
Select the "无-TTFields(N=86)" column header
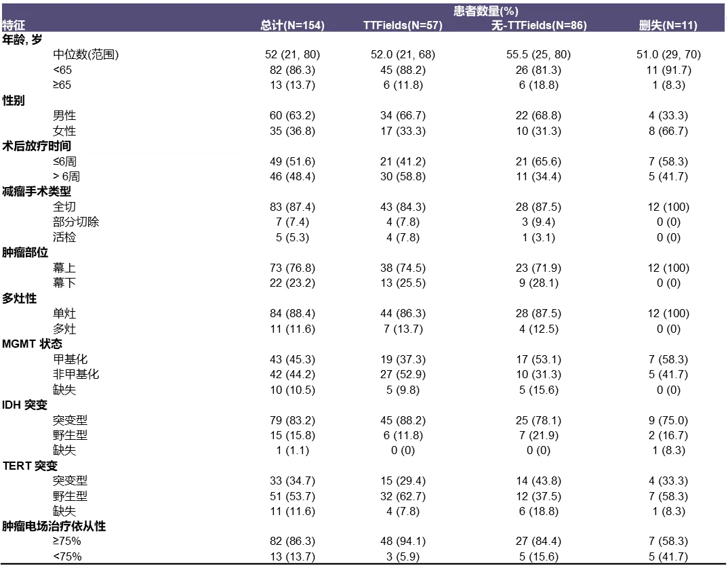point(538,26)
